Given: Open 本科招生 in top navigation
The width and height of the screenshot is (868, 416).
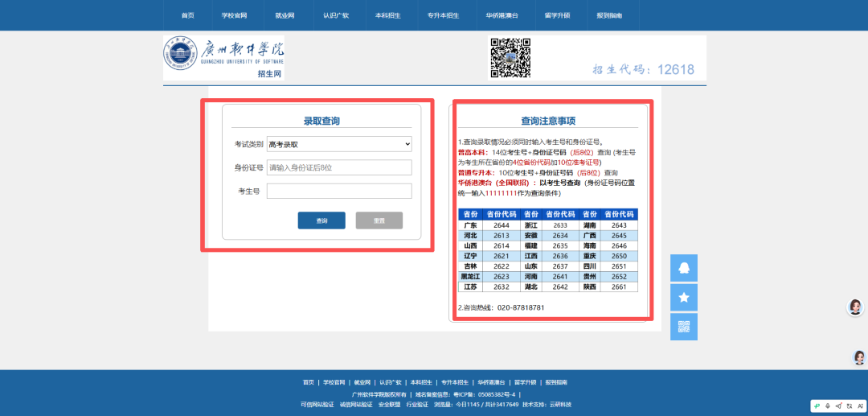Looking at the screenshot, I should click(387, 15).
